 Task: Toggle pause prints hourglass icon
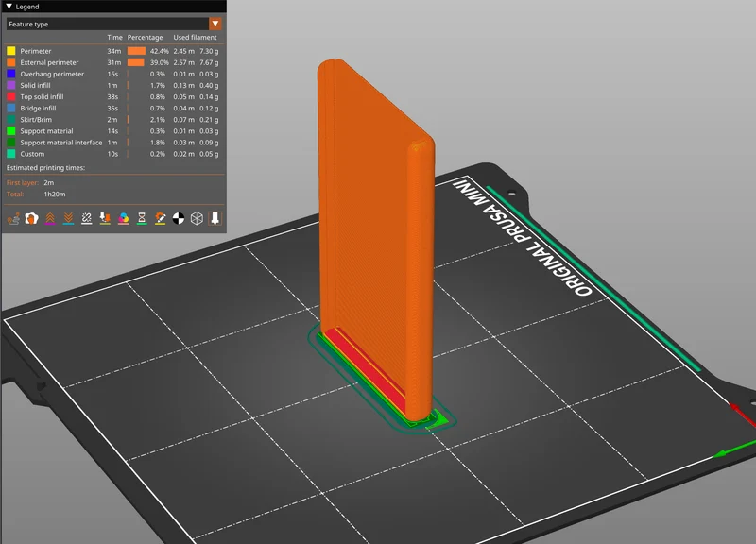pyautogui.click(x=142, y=218)
